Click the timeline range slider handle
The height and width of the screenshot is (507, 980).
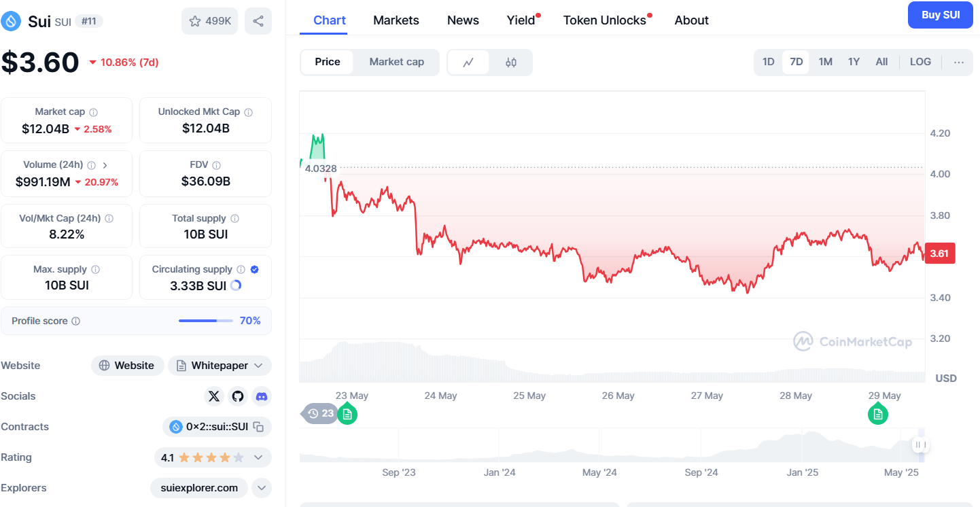click(921, 445)
